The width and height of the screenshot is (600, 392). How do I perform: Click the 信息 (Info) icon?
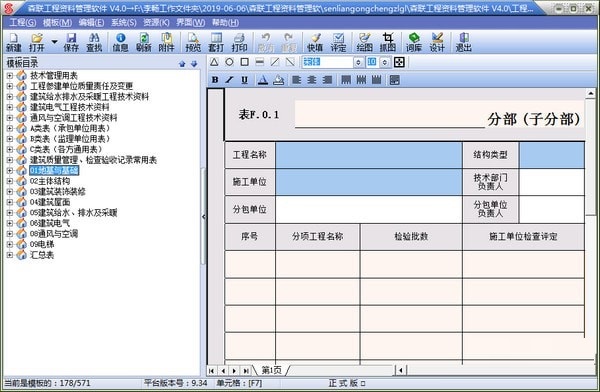pos(121,42)
